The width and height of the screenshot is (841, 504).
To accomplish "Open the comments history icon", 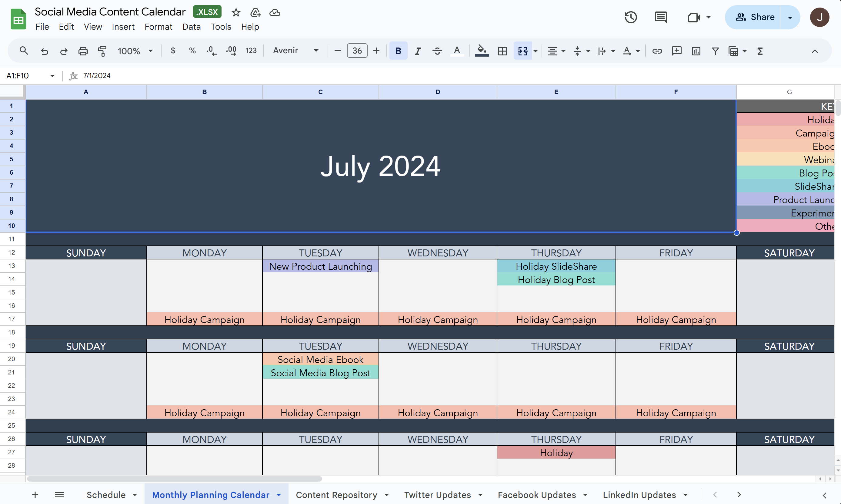I will pos(660,17).
